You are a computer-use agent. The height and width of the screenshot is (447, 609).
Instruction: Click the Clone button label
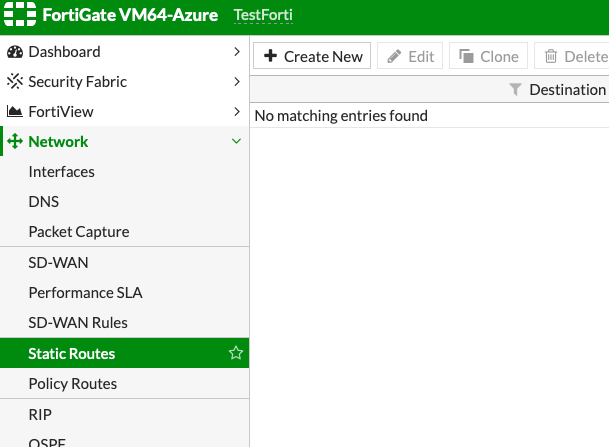[x=499, y=57]
